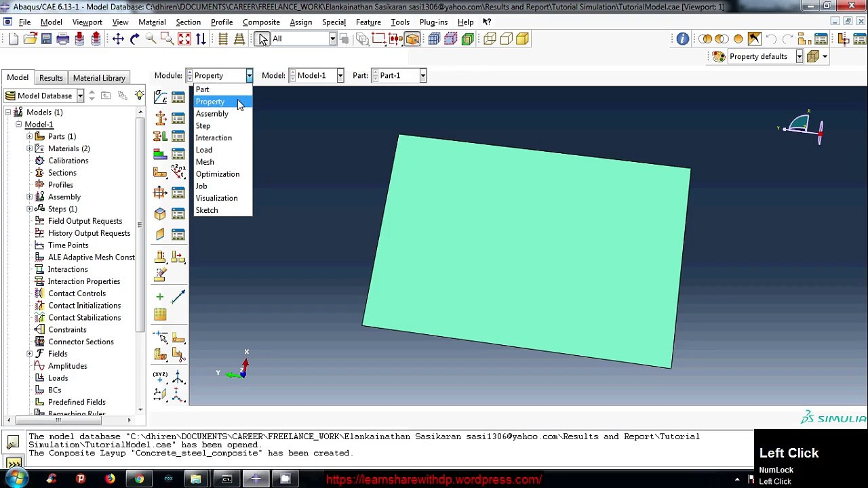Toggle the selection arrow tool

click(262, 39)
